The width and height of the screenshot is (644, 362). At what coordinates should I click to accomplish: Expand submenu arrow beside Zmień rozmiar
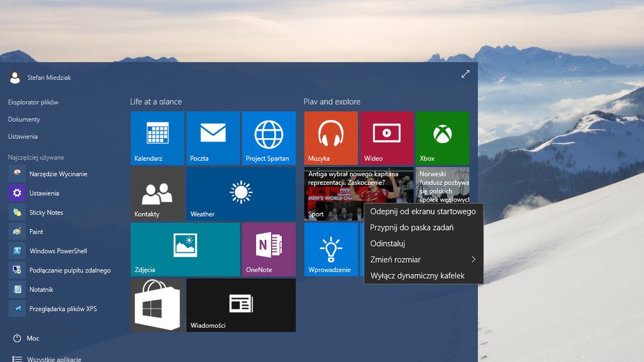click(x=473, y=260)
